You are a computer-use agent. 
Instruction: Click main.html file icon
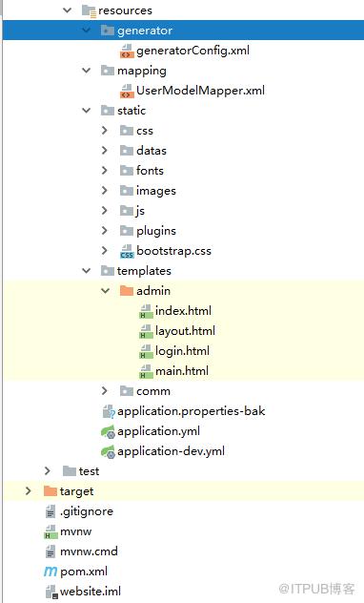pos(146,371)
